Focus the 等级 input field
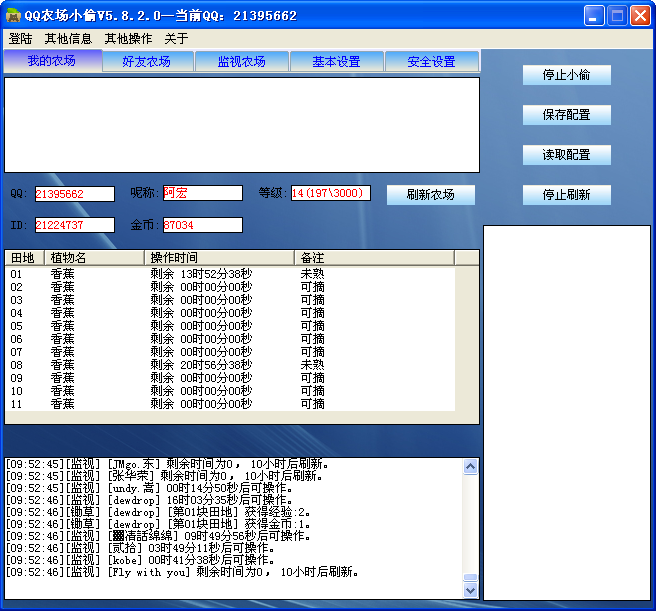Screen dimensions: 656x611 pos(331,193)
